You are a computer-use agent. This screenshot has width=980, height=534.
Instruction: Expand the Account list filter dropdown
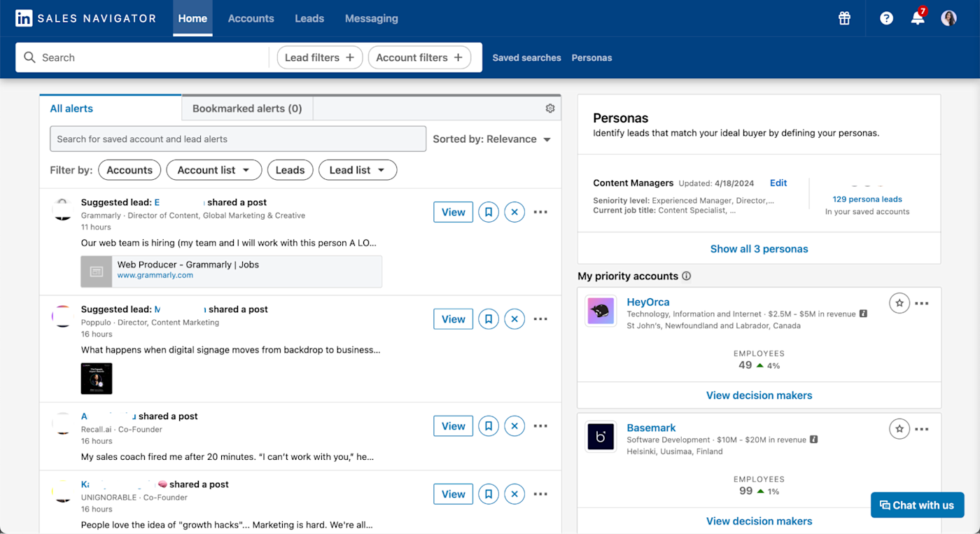(x=214, y=170)
